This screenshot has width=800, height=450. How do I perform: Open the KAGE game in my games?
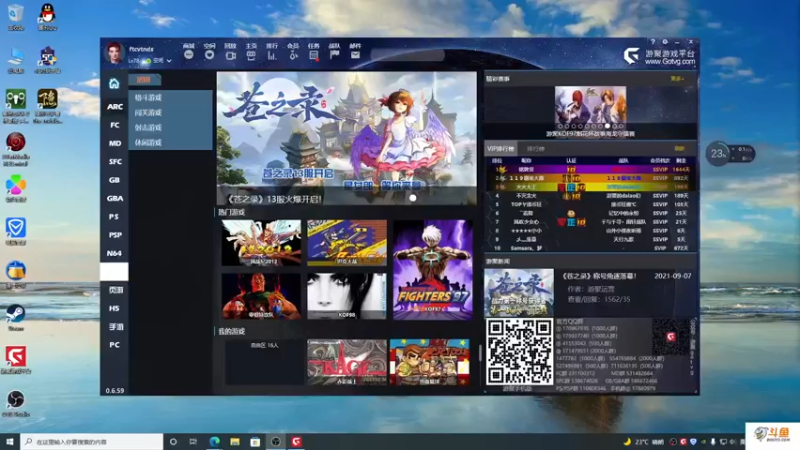coord(347,362)
